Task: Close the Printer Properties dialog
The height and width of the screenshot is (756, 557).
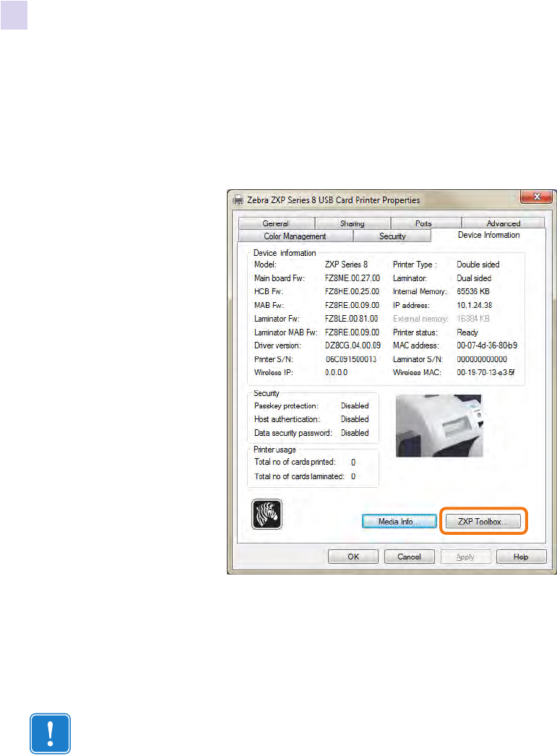Action: coord(536,197)
